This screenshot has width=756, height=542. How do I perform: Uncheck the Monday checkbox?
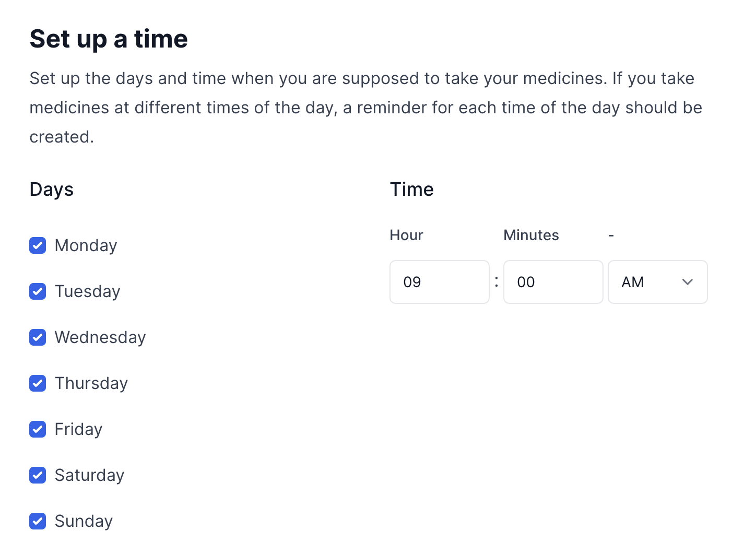tap(38, 245)
